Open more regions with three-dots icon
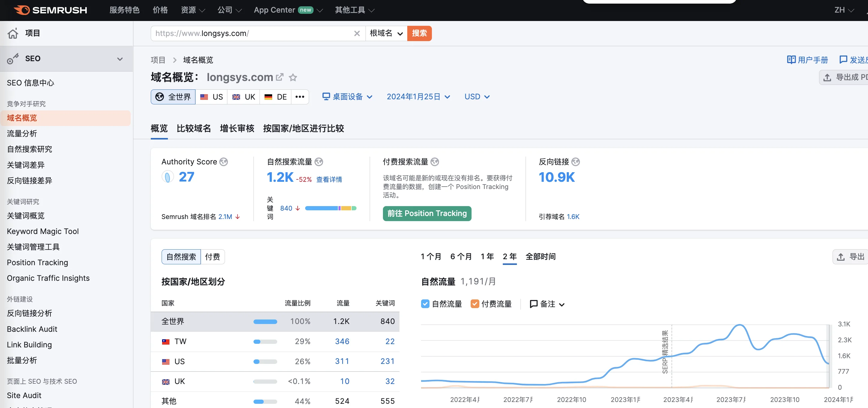 (x=299, y=97)
